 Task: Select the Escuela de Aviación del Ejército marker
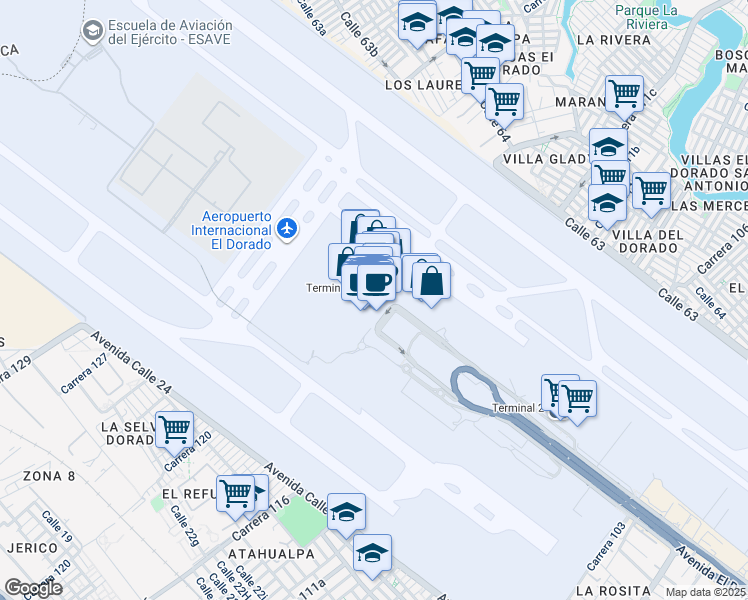93,31
